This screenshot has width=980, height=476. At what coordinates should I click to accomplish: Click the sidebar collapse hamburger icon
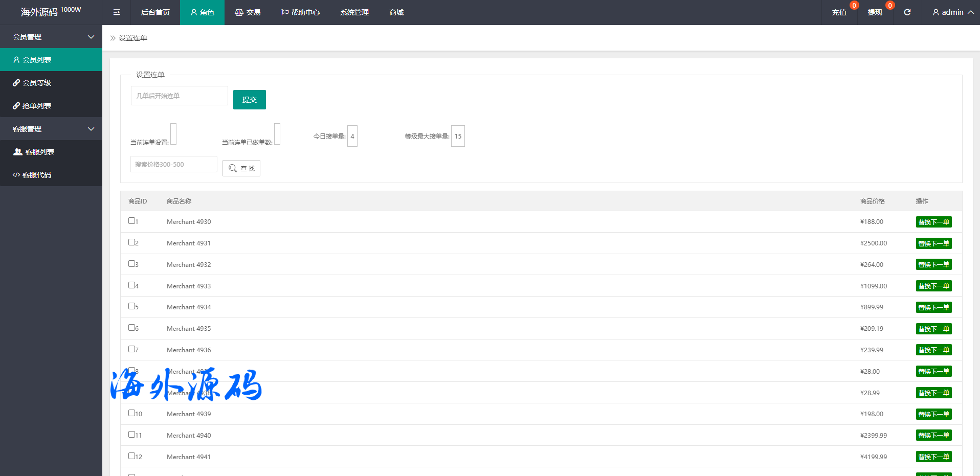117,12
